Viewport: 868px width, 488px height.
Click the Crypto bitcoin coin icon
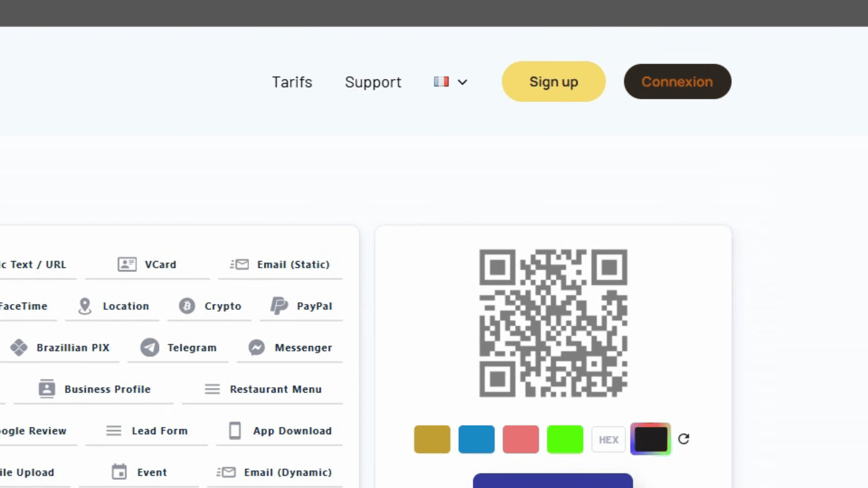[187, 306]
